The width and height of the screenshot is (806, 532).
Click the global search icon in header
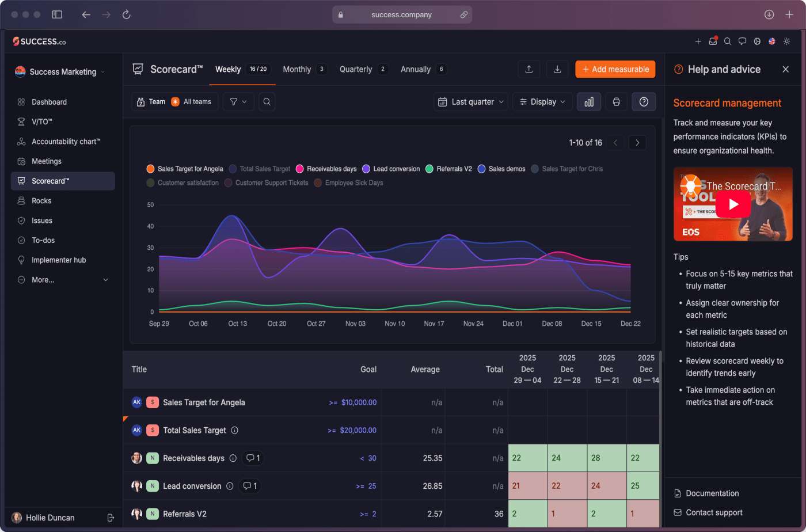coord(728,41)
